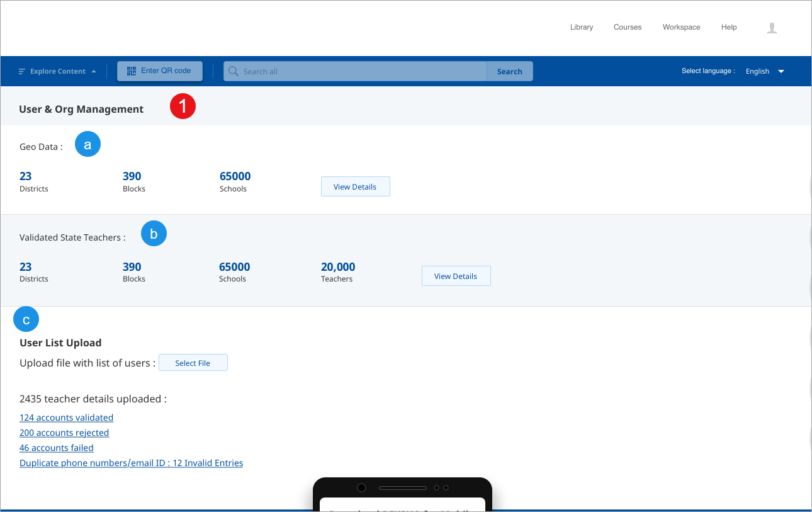Open the Workspace menu item

[x=681, y=28]
